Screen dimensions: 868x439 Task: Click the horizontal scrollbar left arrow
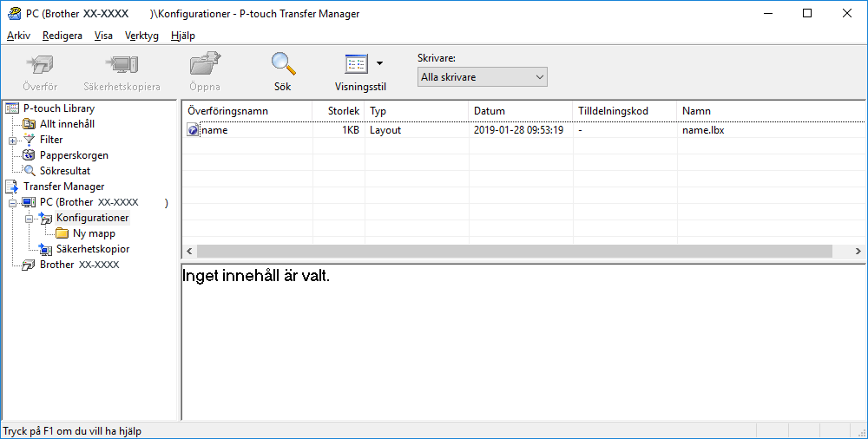pyautogui.click(x=189, y=251)
